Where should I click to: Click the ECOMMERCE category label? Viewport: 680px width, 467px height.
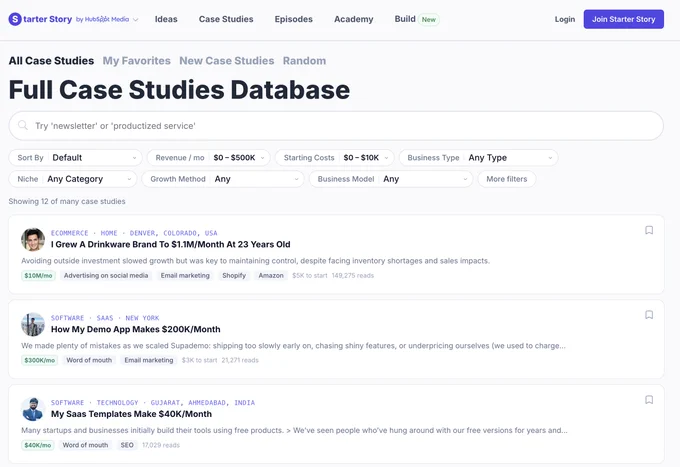pos(69,233)
